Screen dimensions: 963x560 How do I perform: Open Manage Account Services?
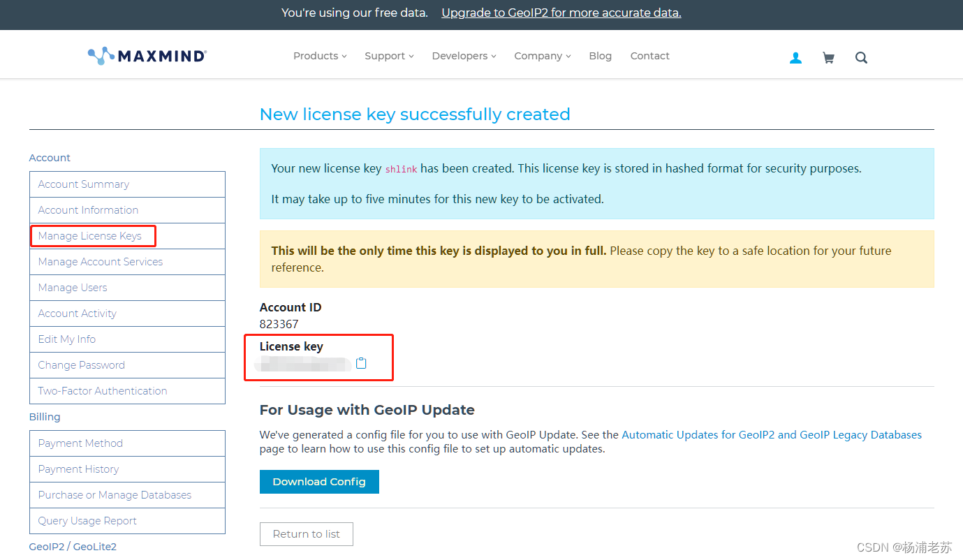127,262
